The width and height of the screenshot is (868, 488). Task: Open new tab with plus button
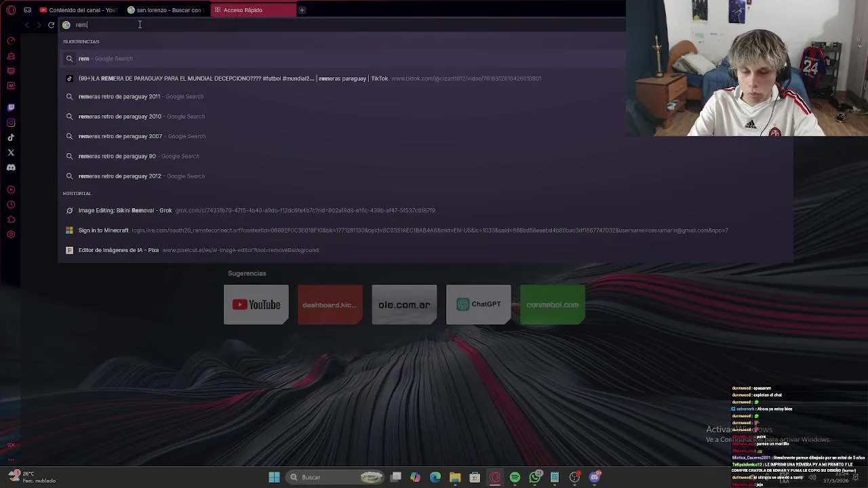click(x=302, y=10)
